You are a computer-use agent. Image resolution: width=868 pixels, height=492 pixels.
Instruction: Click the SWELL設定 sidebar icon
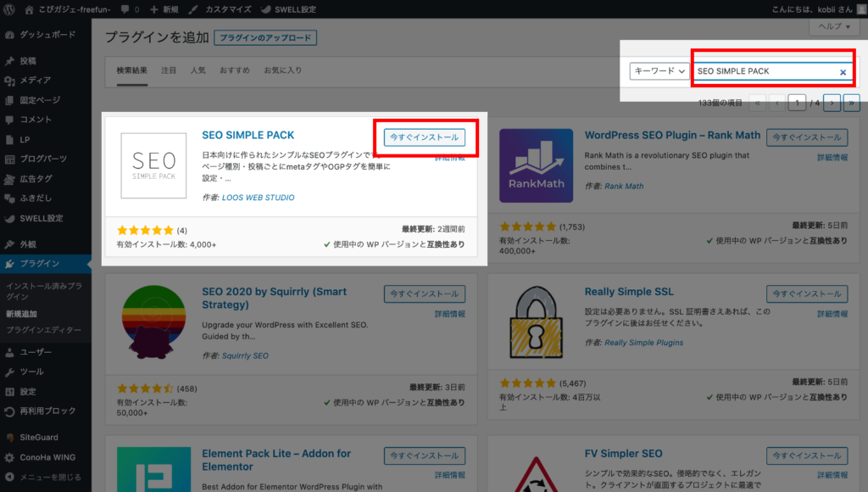(9, 218)
